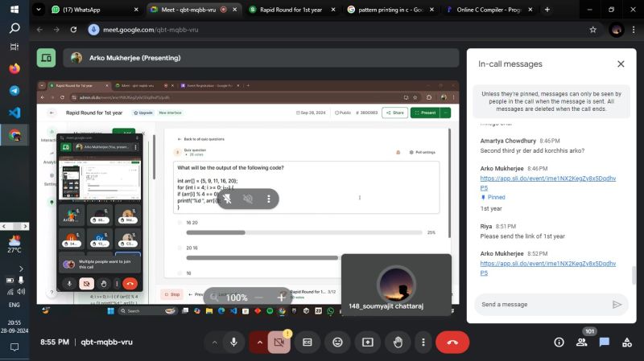Image resolution: width=644 pixels, height=361 pixels.
Task: Click the volume icon in system tray
Action: pos(21,292)
